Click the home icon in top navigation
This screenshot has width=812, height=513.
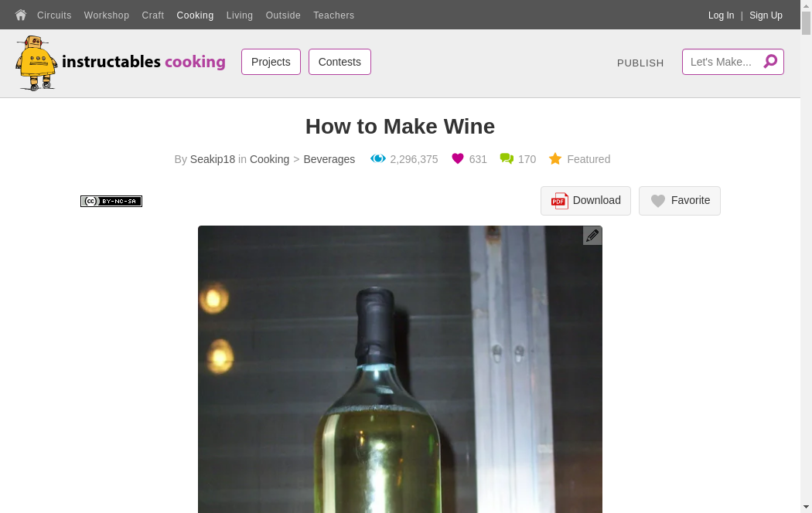(x=21, y=15)
